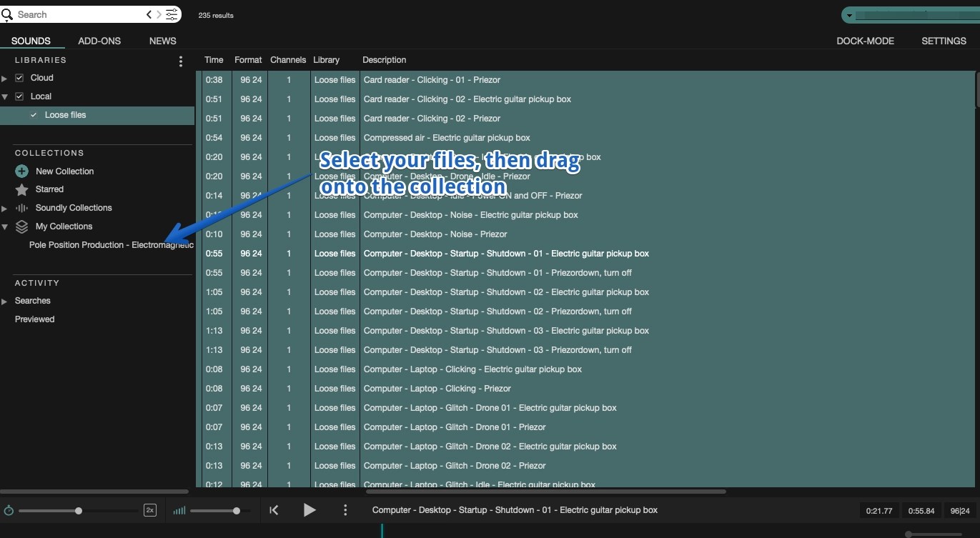This screenshot has width=980, height=538.
Task: Expand the Searches activity list
Action: pos(4,300)
